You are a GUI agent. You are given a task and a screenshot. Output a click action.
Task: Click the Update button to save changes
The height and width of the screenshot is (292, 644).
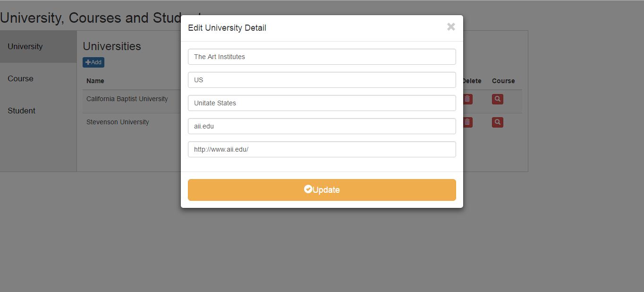coord(322,189)
